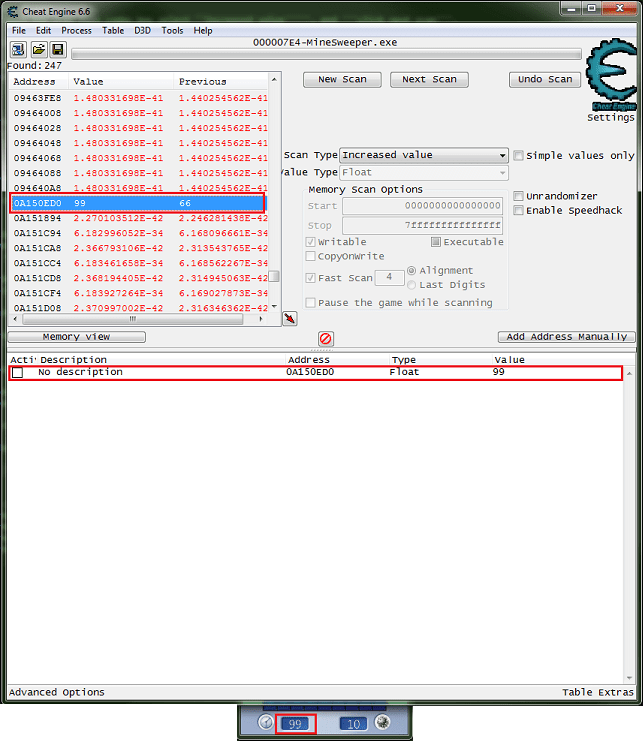The width and height of the screenshot is (643, 741).
Task: Open the Tools menu
Action: click(172, 30)
